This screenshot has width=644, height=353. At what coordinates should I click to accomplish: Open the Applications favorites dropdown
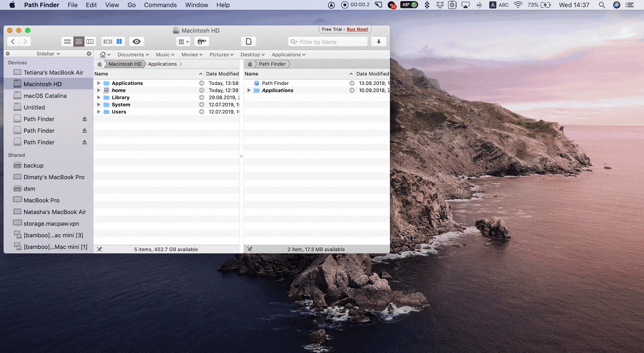click(x=289, y=55)
